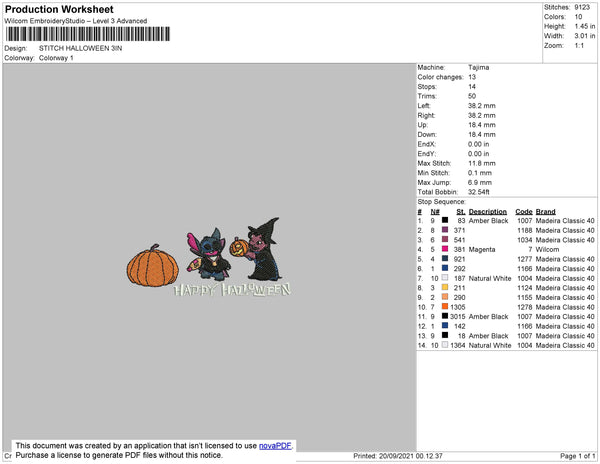Click the Color changes value 13
Viewport: 600px width, 464px height.
click(x=472, y=77)
